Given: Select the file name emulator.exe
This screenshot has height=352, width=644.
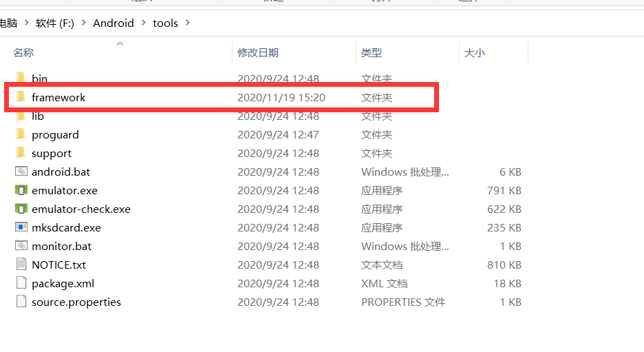Looking at the screenshot, I should pos(65,190).
